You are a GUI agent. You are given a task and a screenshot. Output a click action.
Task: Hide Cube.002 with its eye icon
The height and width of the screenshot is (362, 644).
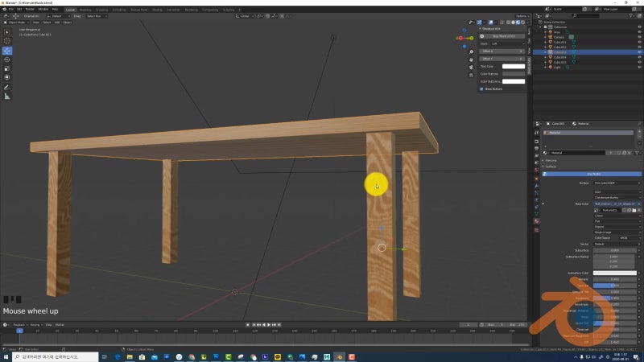pyautogui.click(x=639, y=47)
